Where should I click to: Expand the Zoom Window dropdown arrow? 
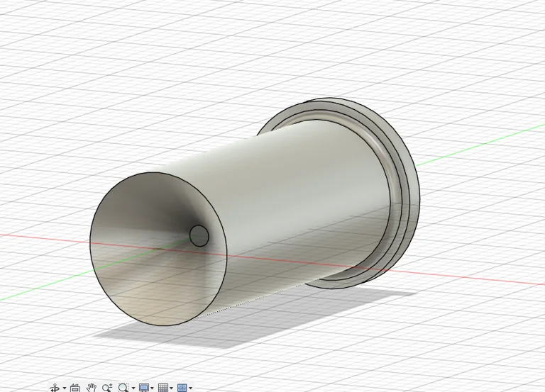[133, 388]
